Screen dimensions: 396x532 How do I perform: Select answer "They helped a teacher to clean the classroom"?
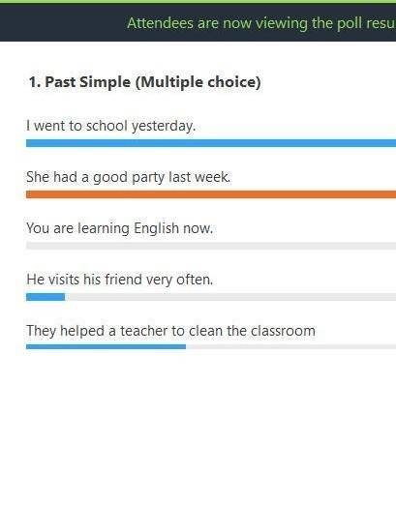(170, 331)
